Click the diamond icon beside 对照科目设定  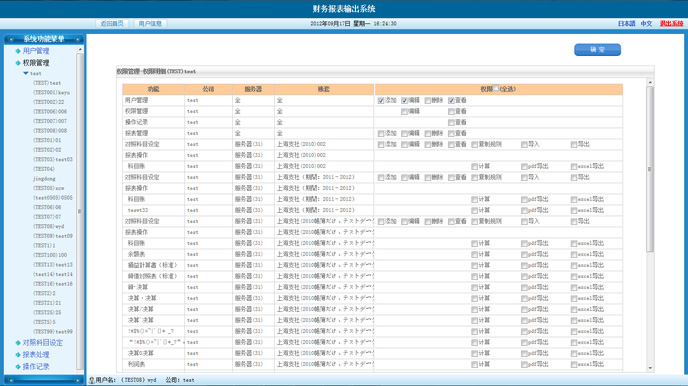click(18, 343)
